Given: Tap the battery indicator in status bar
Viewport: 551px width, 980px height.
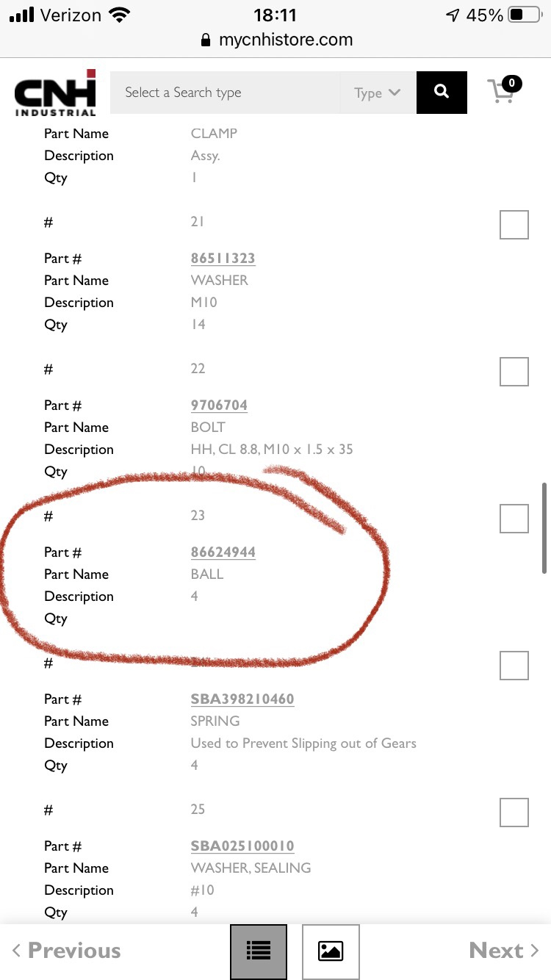Looking at the screenshot, I should tap(525, 15).
